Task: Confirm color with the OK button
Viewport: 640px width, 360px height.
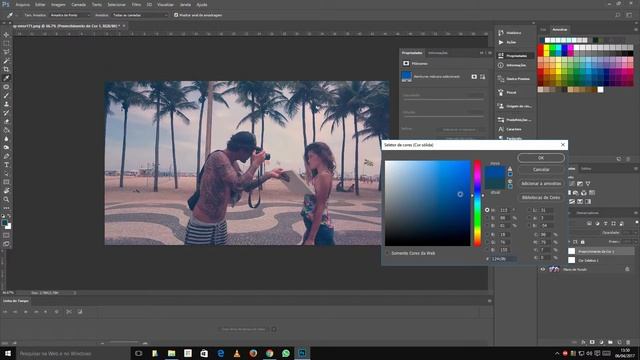Action: [541, 158]
